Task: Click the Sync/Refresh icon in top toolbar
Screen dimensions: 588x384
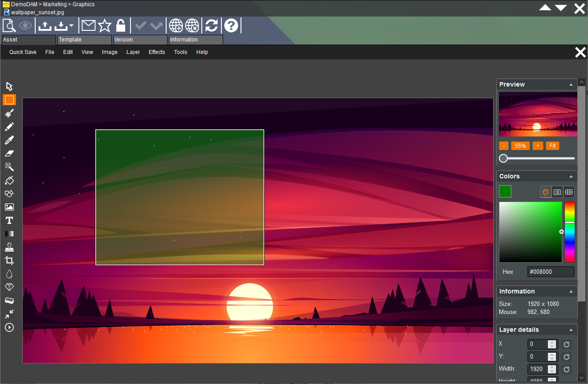Action: [211, 25]
